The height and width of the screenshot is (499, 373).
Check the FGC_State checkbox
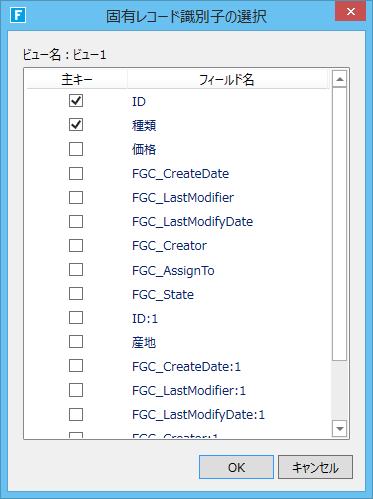pos(76,294)
